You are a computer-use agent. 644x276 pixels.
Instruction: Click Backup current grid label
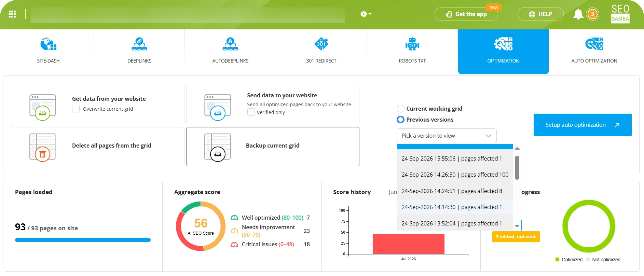273,146
